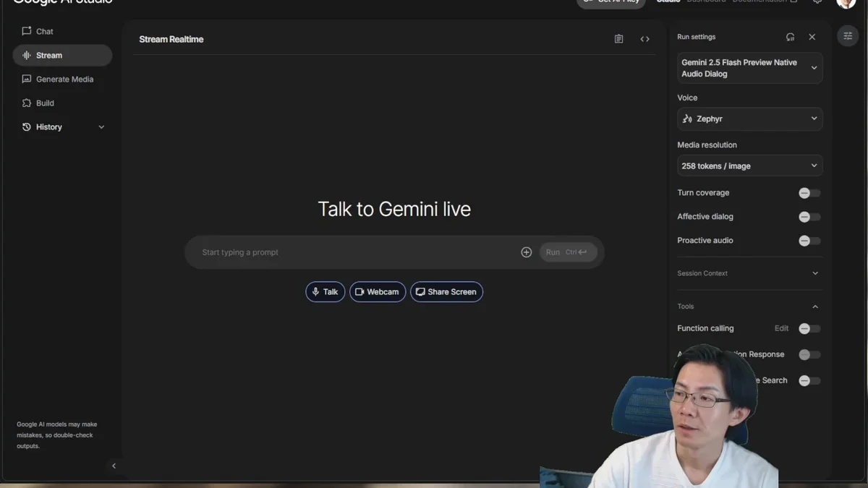Enable Turn coverage toggle
Viewport: 868px width, 488px height.
tap(809, 193)
